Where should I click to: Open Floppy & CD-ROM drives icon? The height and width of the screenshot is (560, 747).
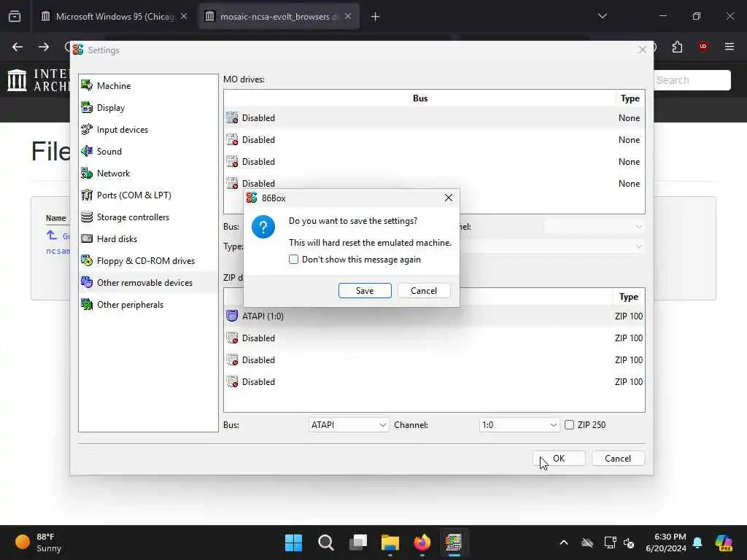(x=87, y=260)
